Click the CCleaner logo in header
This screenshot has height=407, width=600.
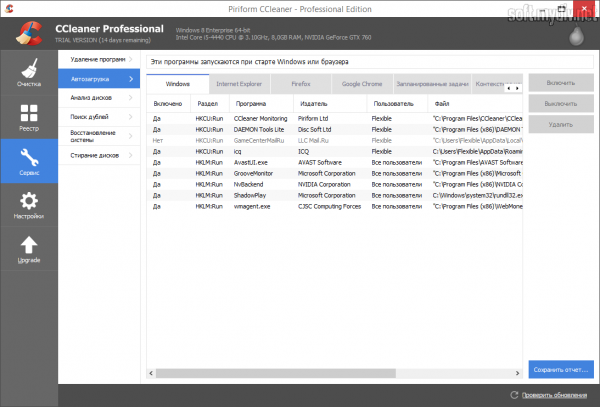tap(29, 33)
